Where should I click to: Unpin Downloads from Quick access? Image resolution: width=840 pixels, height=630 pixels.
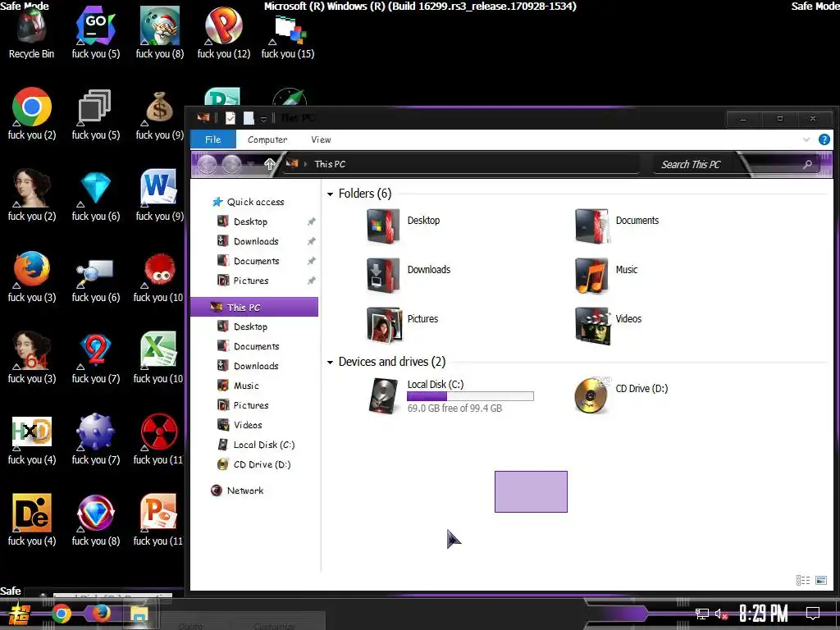(x=311, y=241)
